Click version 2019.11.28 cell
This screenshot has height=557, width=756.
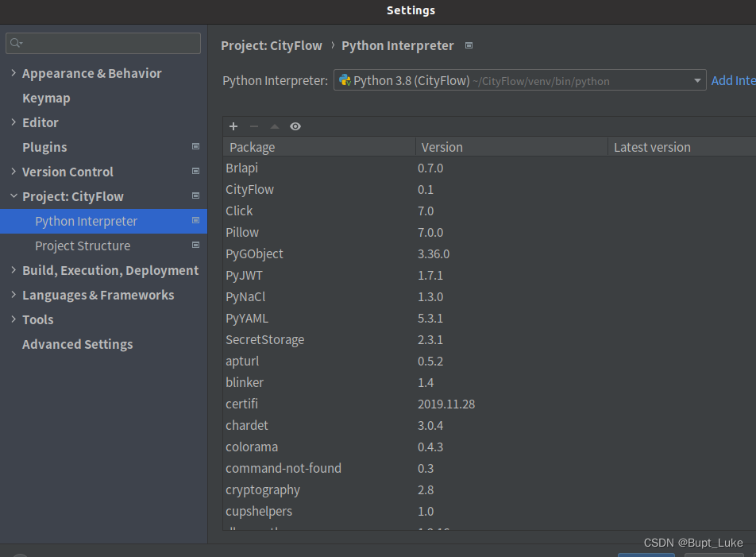(x=446, y=404)
